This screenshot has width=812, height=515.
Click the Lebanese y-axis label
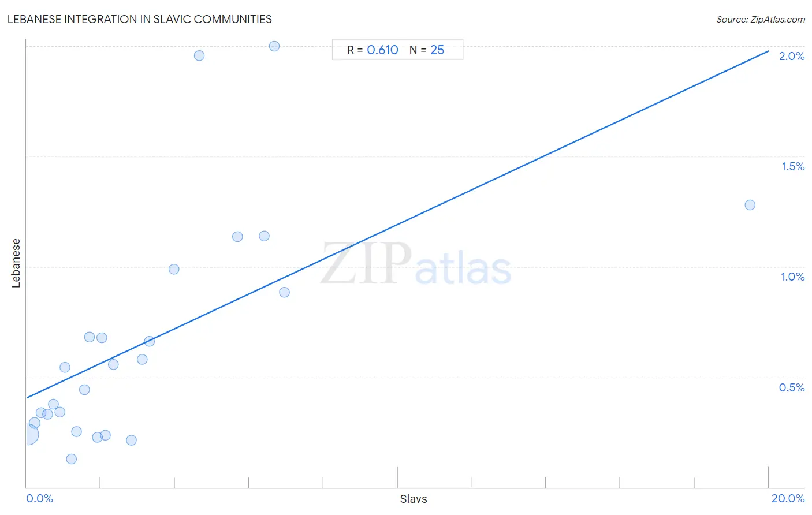16,263
